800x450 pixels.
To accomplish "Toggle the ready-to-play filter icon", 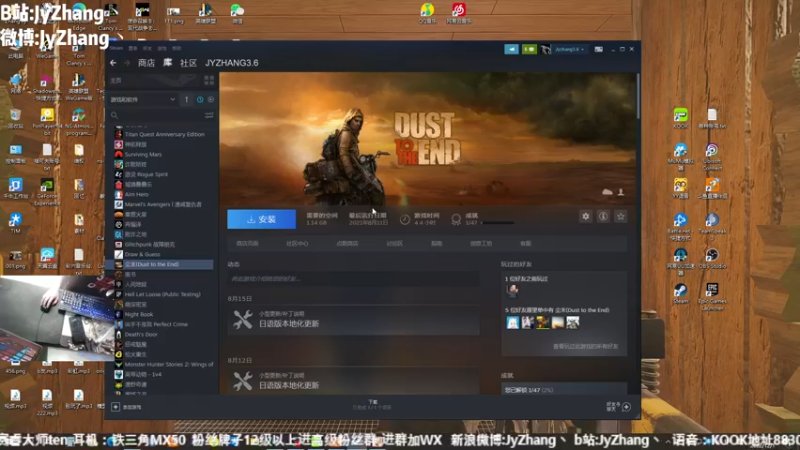I will (211, 99).
